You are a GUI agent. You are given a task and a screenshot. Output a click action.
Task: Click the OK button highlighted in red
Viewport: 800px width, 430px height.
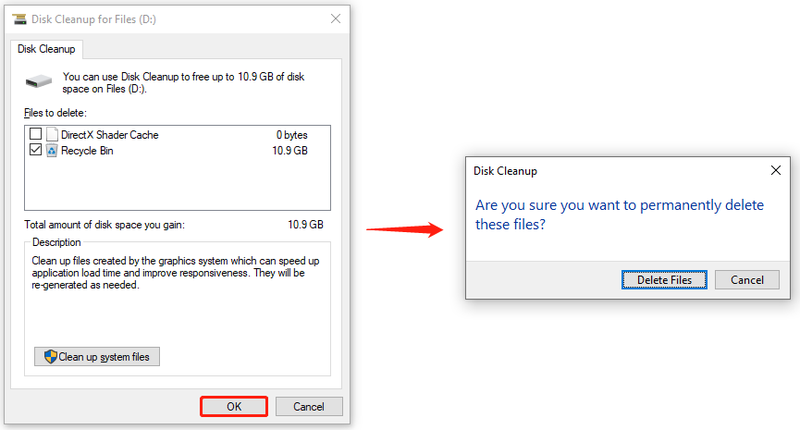click(234, 407)
